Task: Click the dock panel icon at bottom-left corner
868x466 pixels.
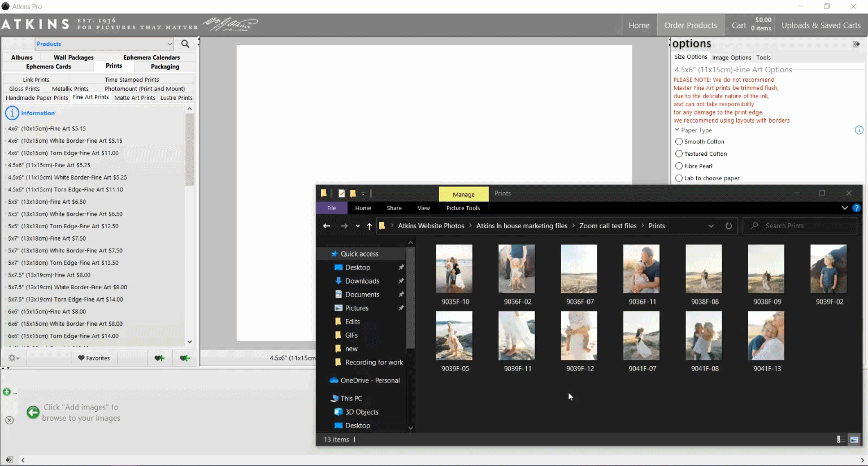Action: [x=9, y=460]
